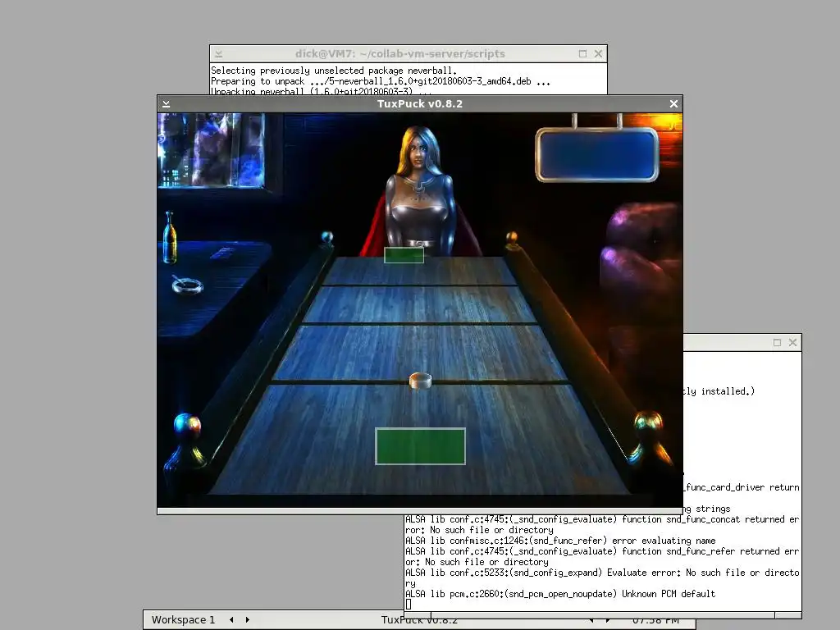
Task: Click 'Selecting previously unselected package neverball.' line
Action: pyautogui.click(x=334, y=71)
